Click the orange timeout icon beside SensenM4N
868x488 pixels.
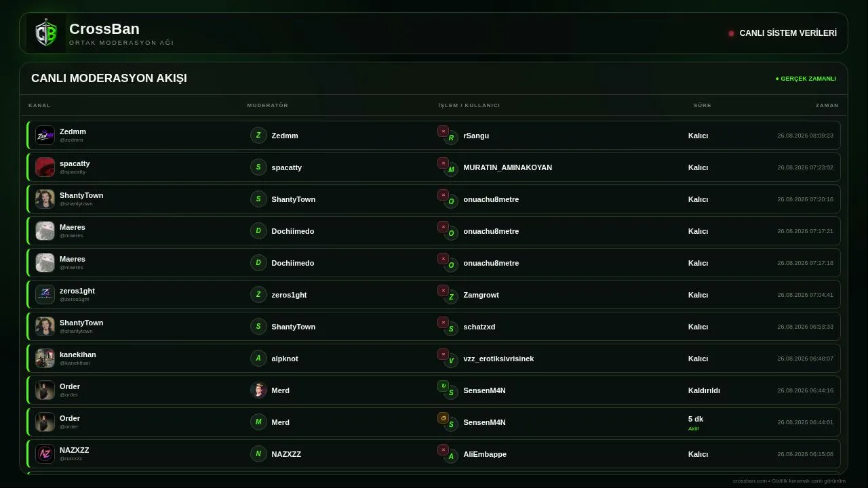[443, 418]
